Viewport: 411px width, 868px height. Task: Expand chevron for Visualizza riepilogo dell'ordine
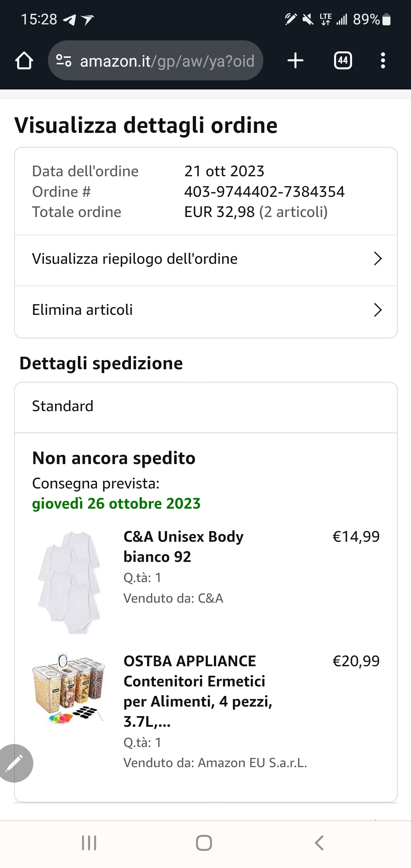tap(378, 259)
